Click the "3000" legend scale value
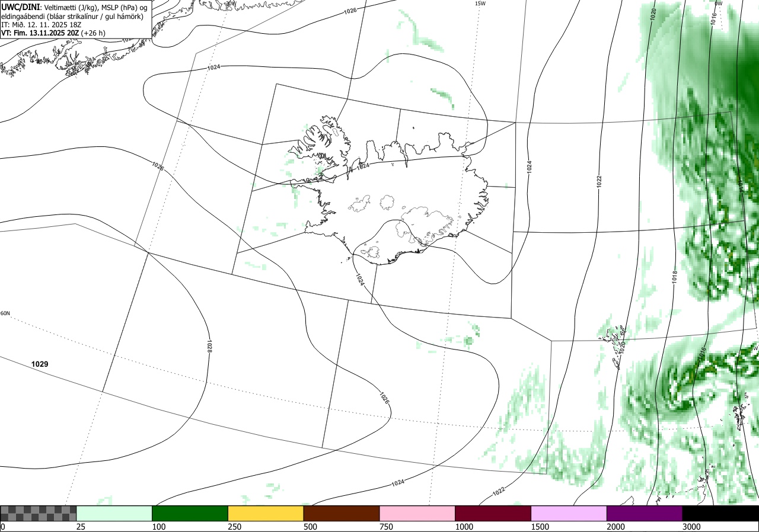This screenshot has height=532, width=759. 691,527
